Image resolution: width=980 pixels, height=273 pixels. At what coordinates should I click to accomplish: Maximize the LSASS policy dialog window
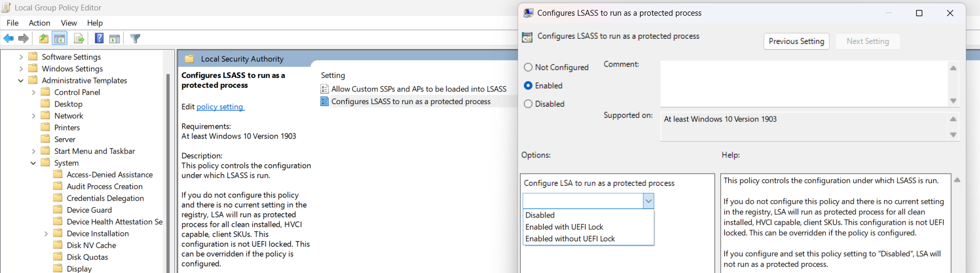919,13
